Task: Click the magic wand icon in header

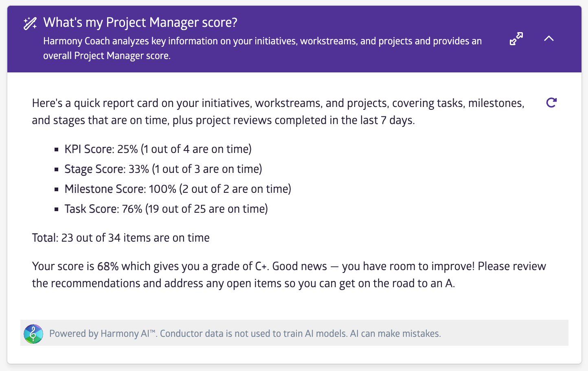Action: point(30,24)
